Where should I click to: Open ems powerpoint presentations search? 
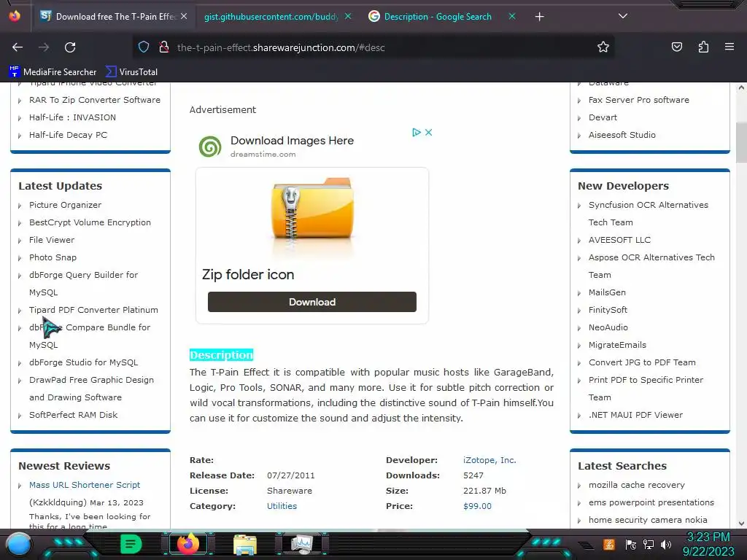(651, 502)
